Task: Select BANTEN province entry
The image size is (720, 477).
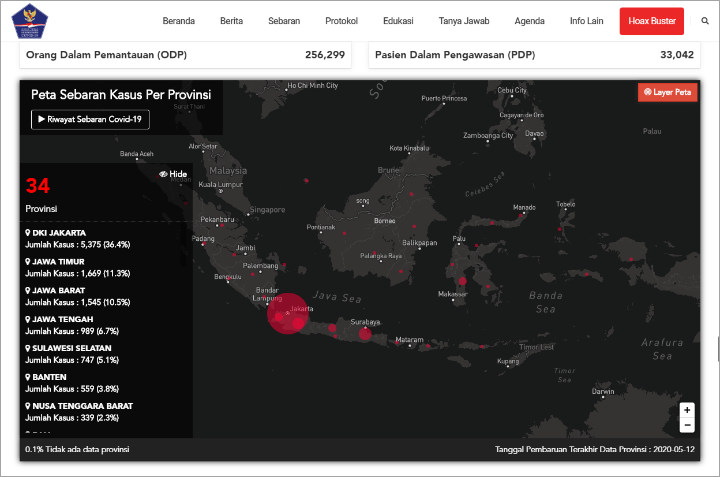Action: 72,383
